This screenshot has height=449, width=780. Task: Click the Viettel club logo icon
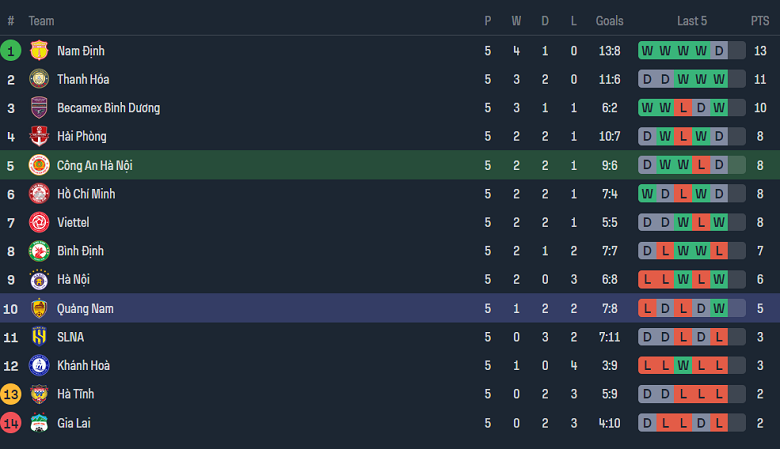pyautogui.click(x=39, y=222)
